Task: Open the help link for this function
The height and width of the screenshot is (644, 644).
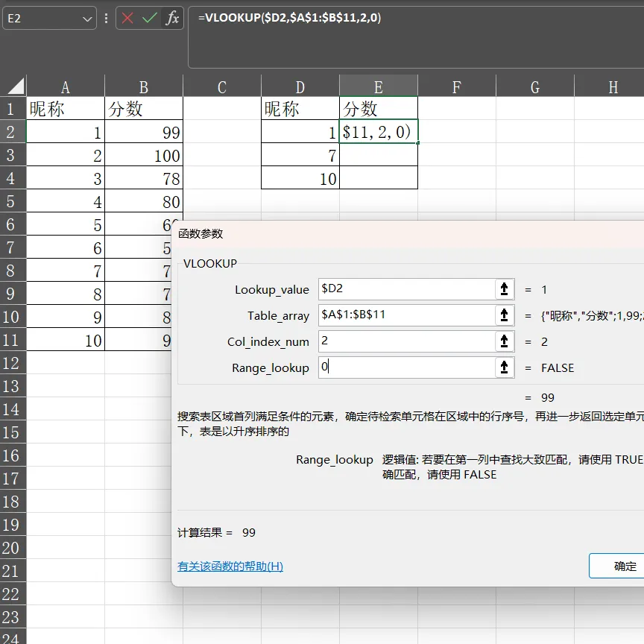Action: click(230, 566)
